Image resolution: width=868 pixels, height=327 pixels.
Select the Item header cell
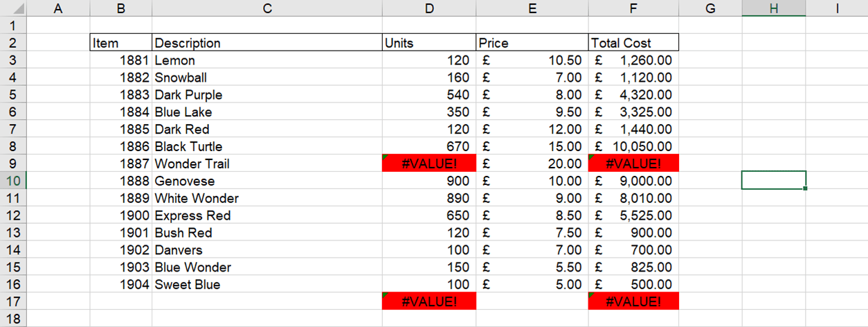[121, 43]
